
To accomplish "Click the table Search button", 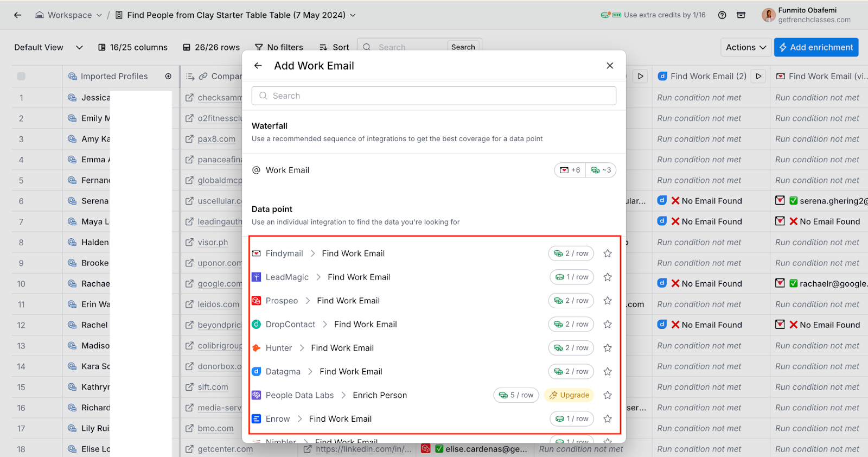I will [463, 47].
